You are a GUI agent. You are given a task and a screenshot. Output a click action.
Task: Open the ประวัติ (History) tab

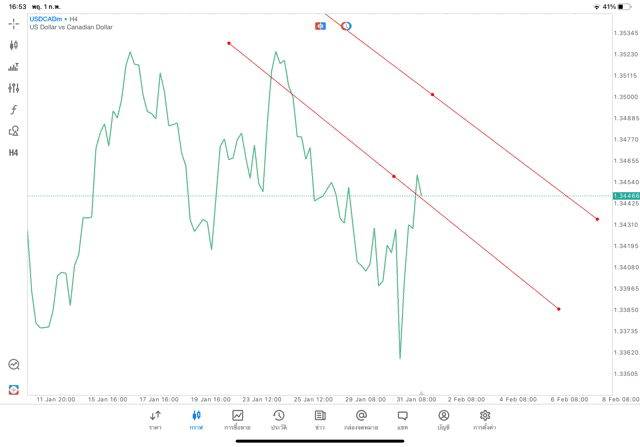[278, 420]
